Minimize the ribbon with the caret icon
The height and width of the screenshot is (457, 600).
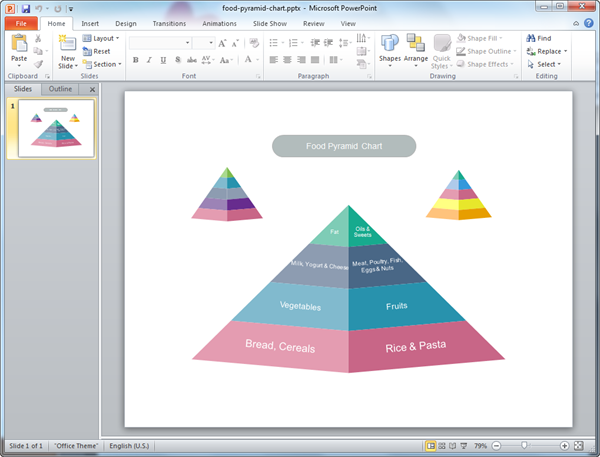pyautogui.click(x=576, y=24)
